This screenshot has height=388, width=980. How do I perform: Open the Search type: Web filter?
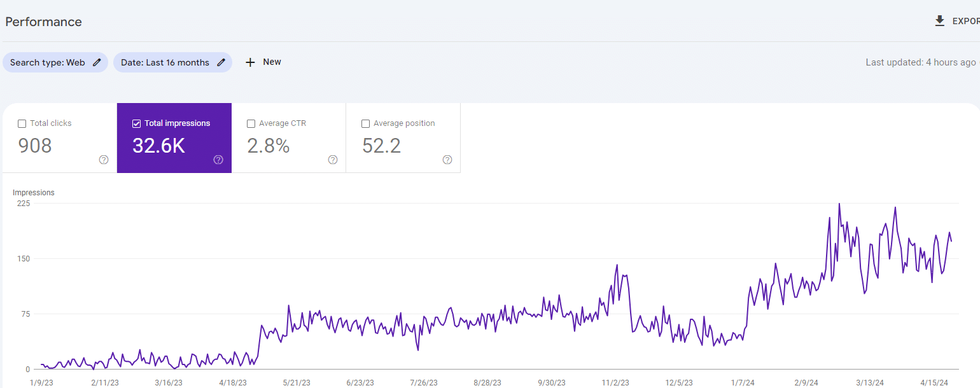coord(48,62)
